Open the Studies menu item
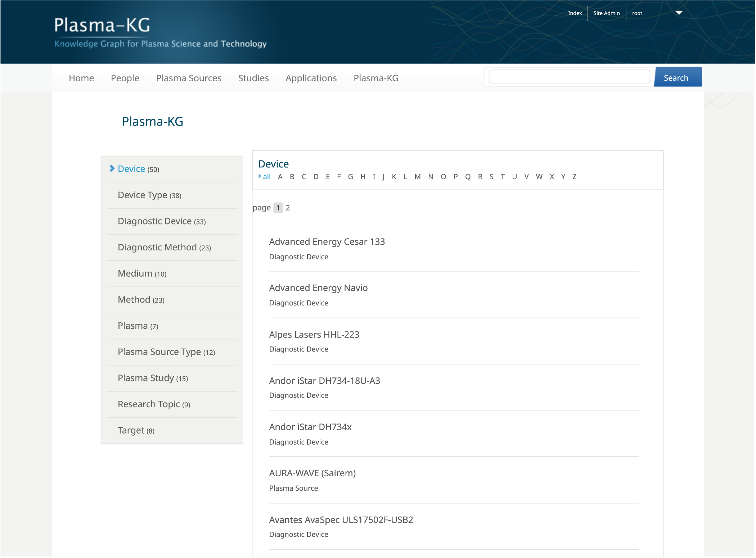756x558 pixels. [x=253, y=78]
